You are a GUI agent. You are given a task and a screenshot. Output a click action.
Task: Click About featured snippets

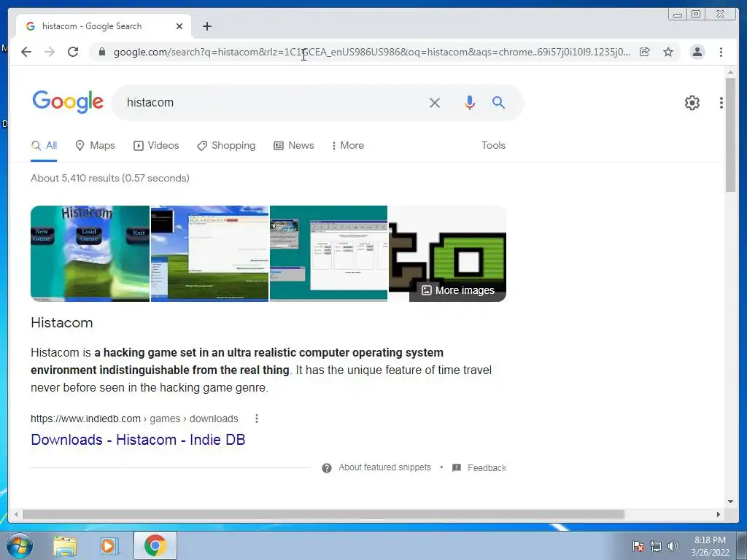click(384, 467)
